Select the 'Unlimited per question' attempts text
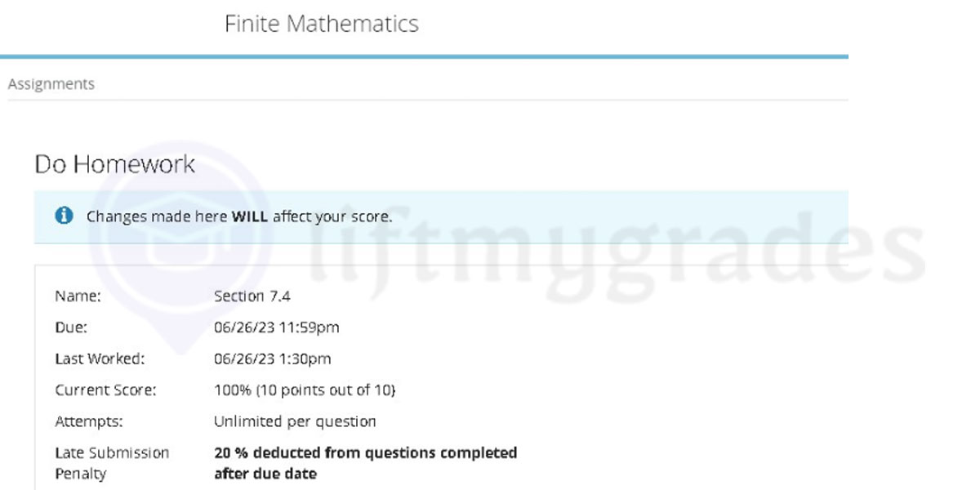This screenshot has width=980, height=490. pos(295,421)
